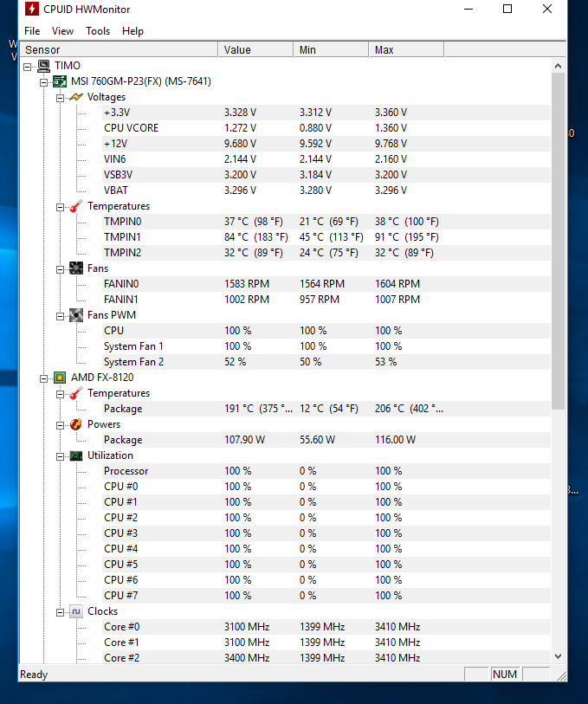588x704 pixels.
Task: Collapse the Fans PWM section
Action: (60, 317)
